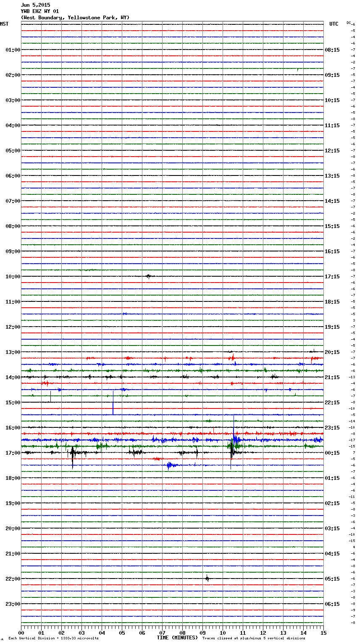Select the small event on the 10:00 trace
The image size is (357, 644).
tap(149, 276)
